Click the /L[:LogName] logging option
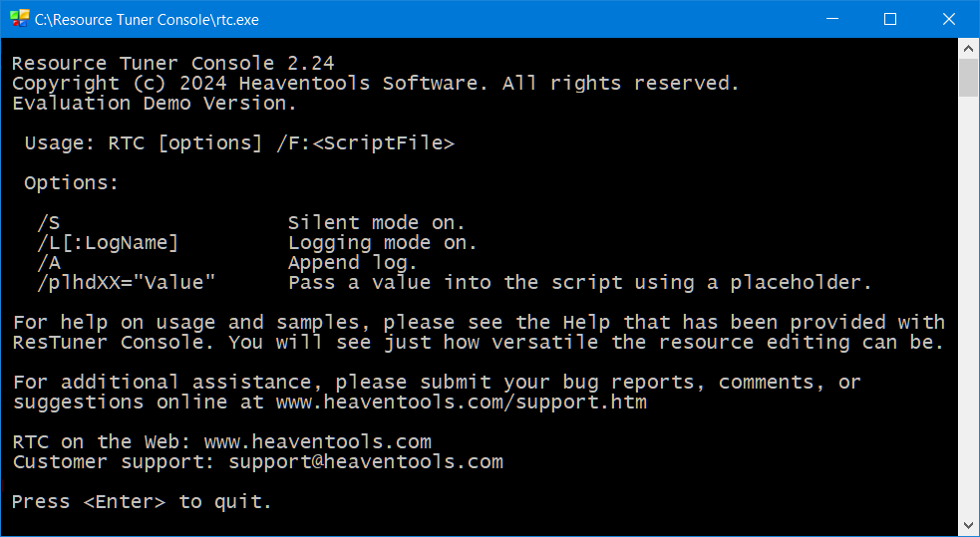This screenshot has width=980, height=537. click(108, 243)
